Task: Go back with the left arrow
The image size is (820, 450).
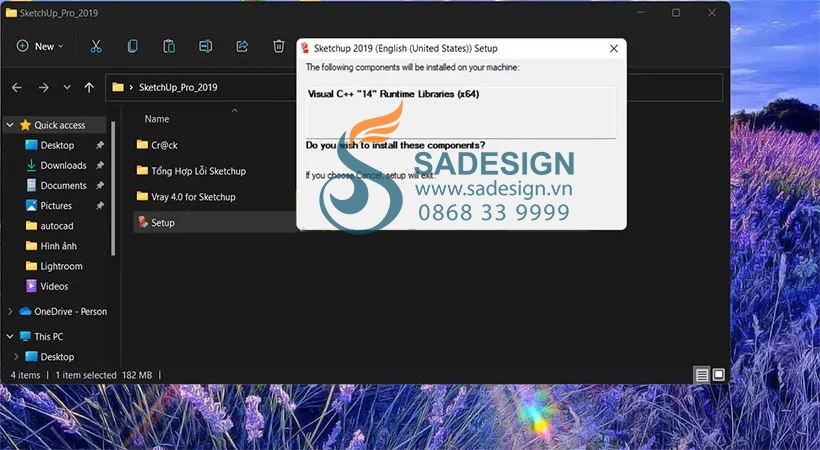Action: pos(17,87)
